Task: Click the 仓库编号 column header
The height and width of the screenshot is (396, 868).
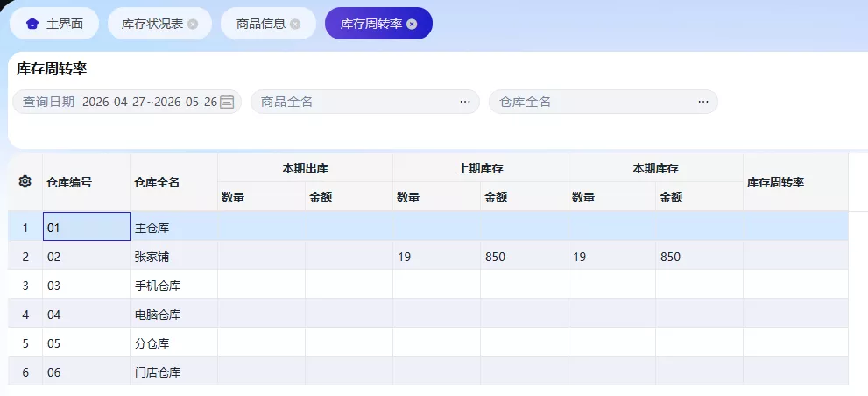Action: [x=86, y=182]
